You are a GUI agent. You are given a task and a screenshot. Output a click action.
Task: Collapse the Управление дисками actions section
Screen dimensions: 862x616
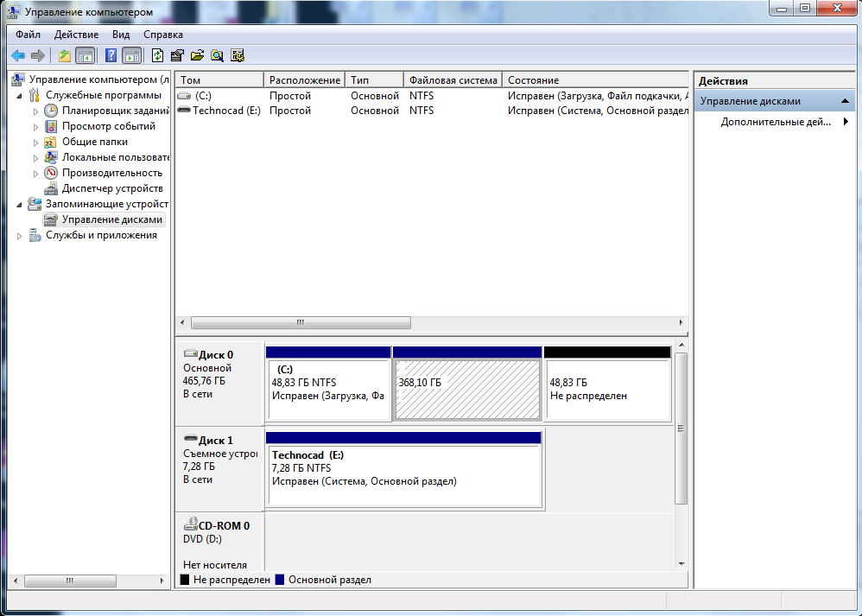pos(846,101)
